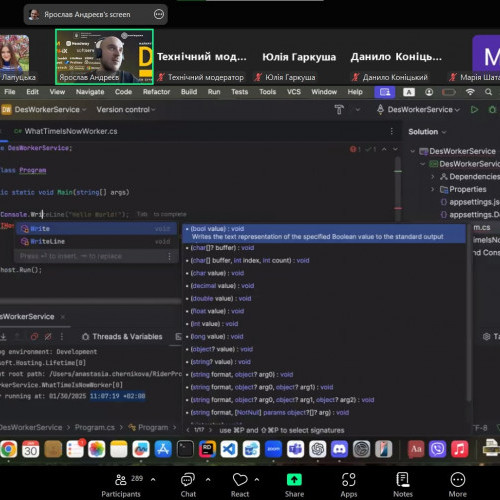Open the Refactor menu
Screen dimensions: 500x500
[156, 92]
